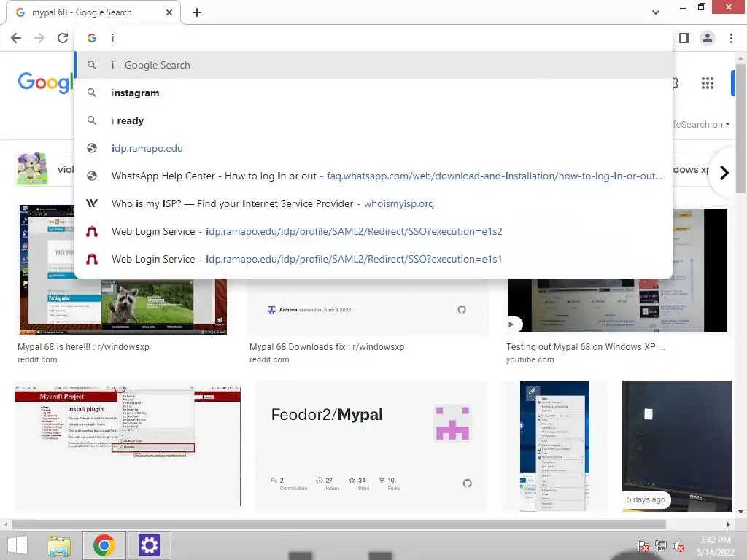Click the GitHub icon on Anbima card

point(462,309)
